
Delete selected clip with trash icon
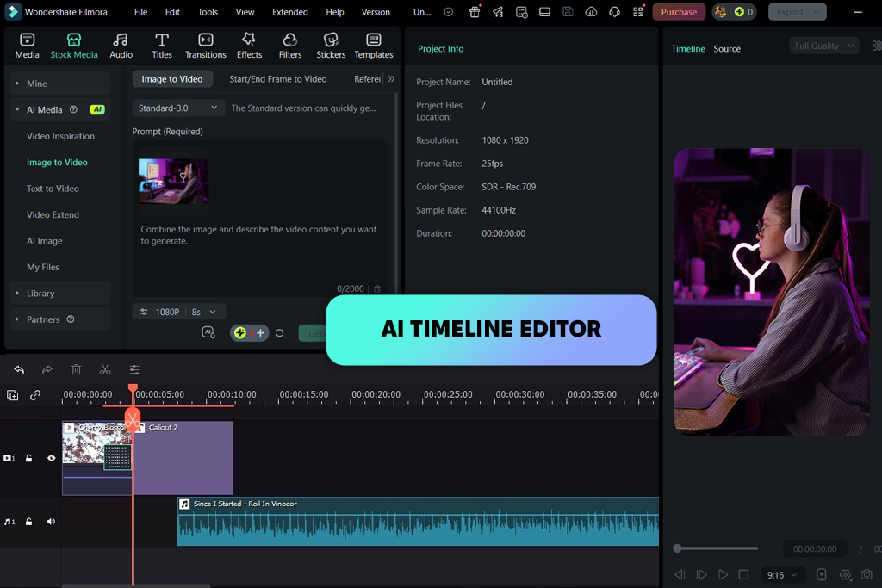click(x=77, y=369)
